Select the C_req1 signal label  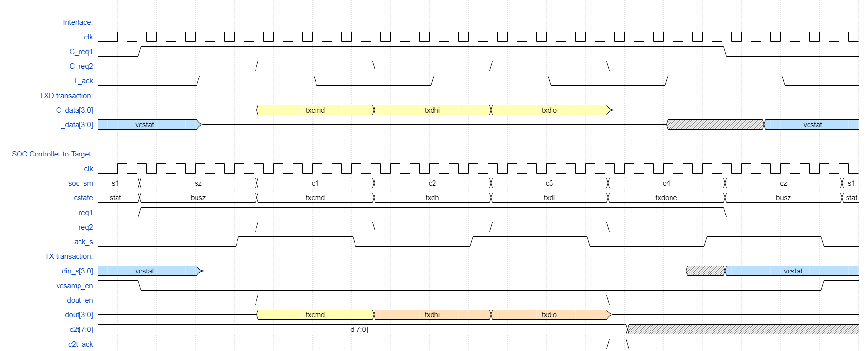coord(81,52)
